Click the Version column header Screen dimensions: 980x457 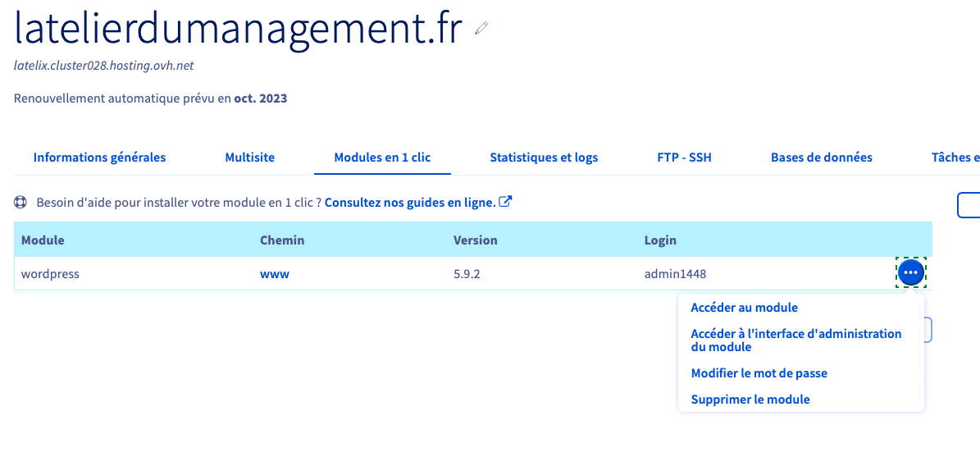click(x=475, y=240)
